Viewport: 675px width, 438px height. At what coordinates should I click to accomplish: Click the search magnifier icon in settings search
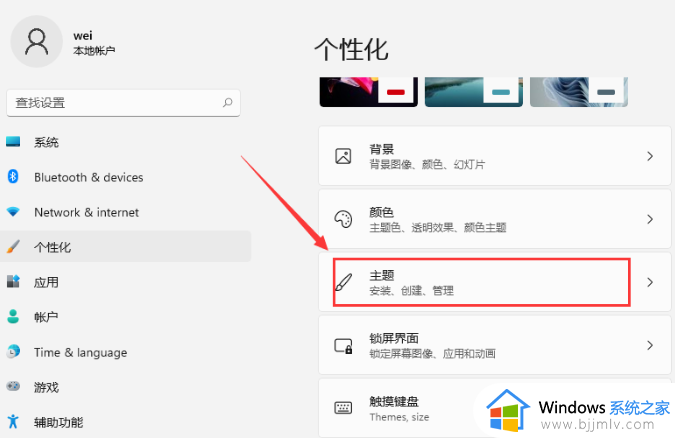point(227,103)
